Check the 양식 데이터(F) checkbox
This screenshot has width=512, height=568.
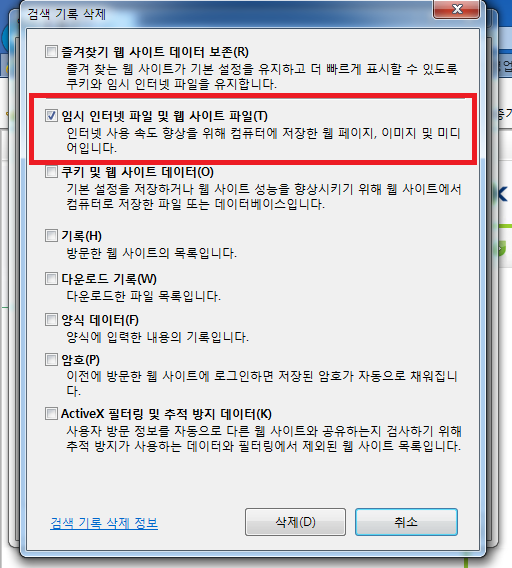[51, 320]
